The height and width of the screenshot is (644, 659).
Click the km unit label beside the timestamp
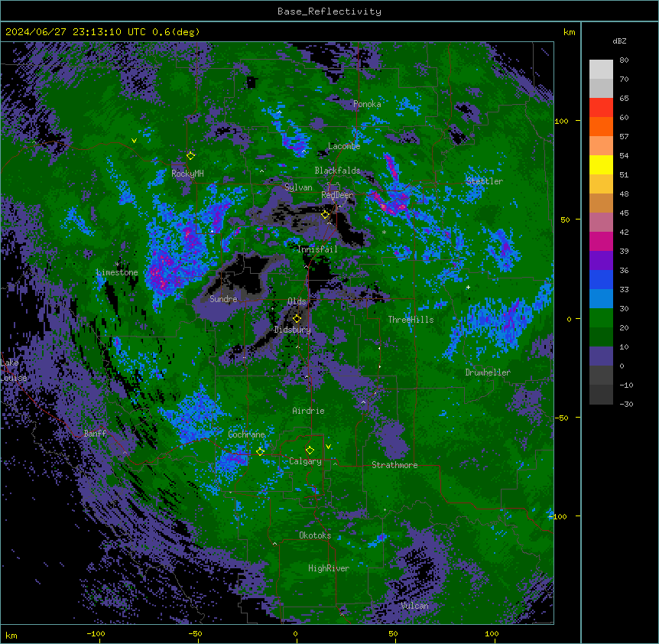570,32
